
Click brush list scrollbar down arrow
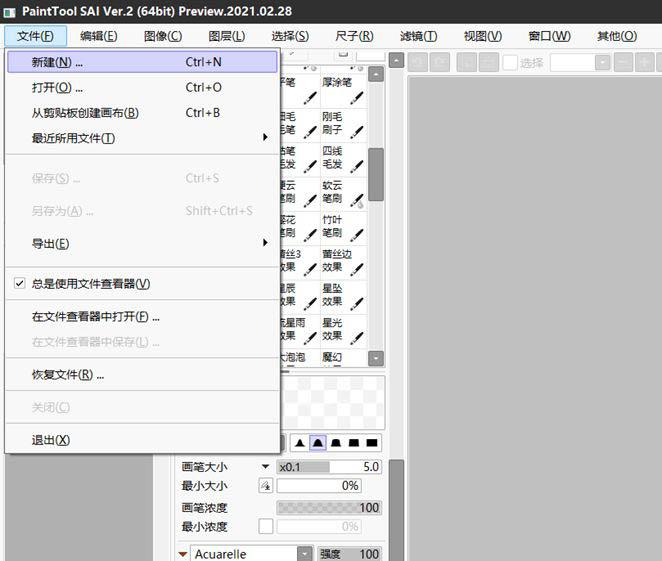click(376, 358)
